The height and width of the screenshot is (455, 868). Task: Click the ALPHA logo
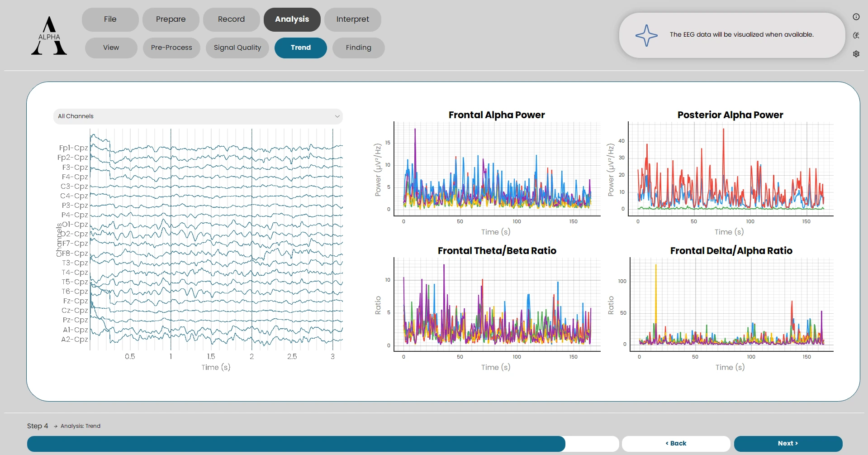point(49,36)
